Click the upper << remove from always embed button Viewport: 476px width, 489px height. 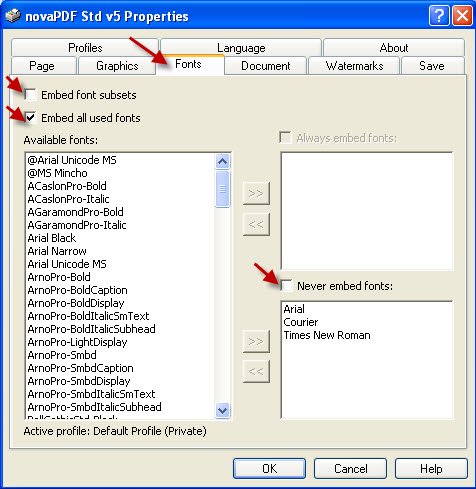256,224
